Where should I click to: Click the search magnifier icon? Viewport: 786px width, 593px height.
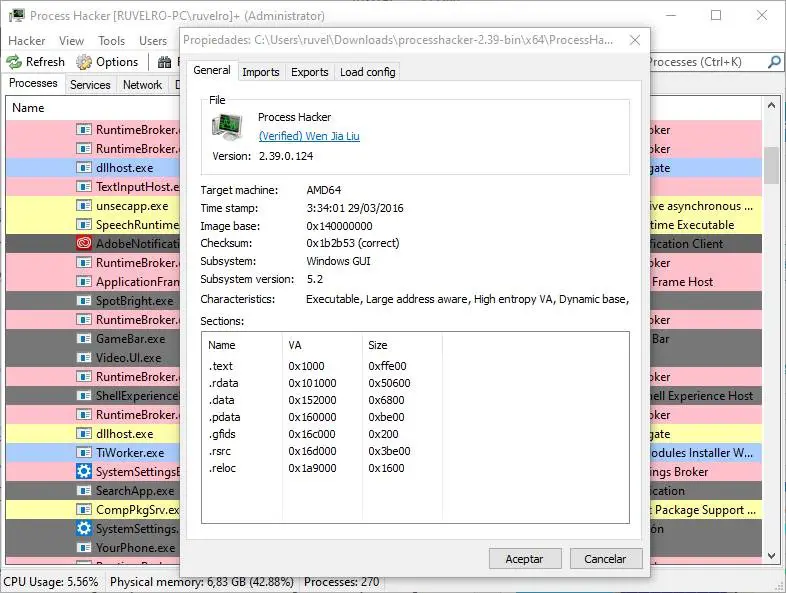774,62
